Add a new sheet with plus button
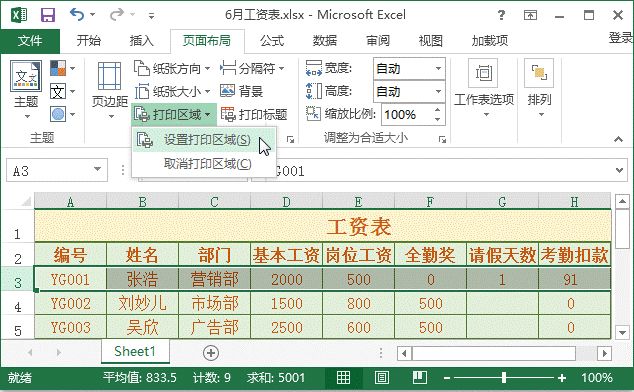 (211, 353)
